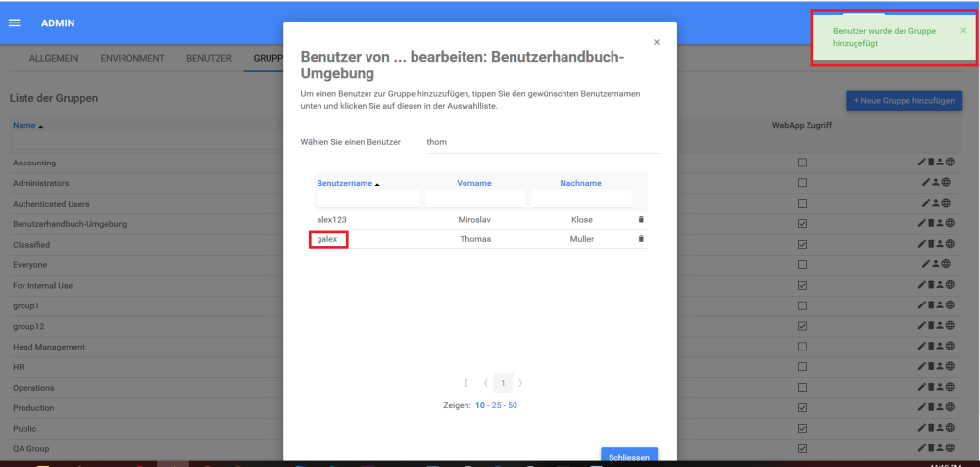The image size is (980, 467).
Task: Sort user list by Benutzername column
Action: (x=344, y=183)
